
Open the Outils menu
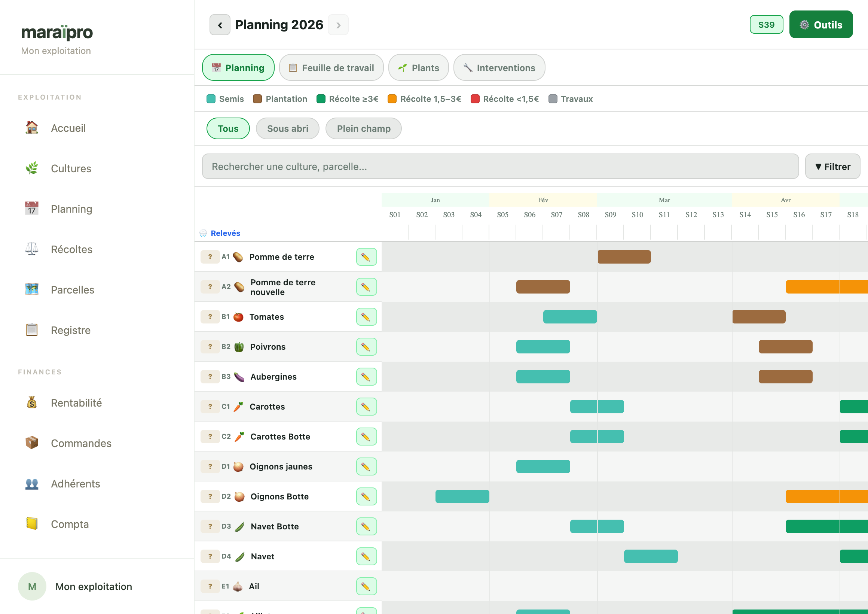click(x=821, y=25)
